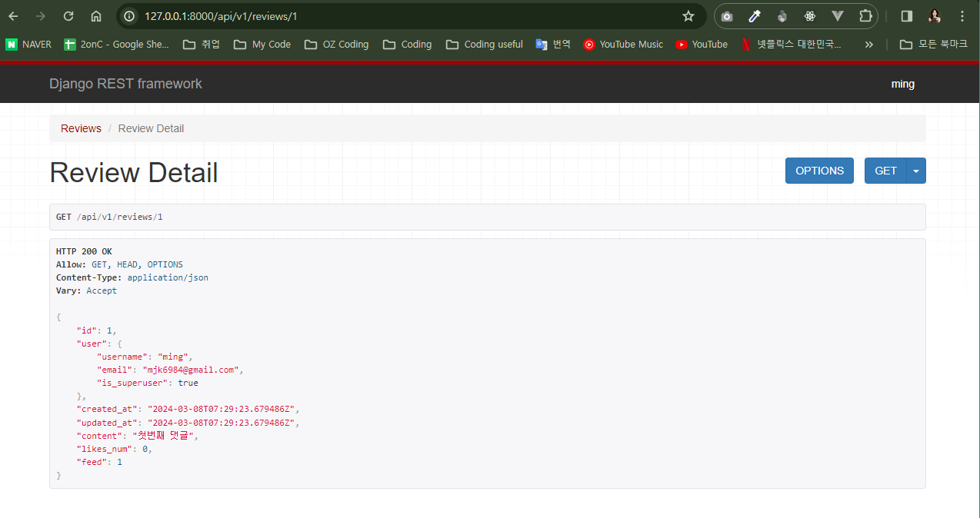
Task: Click the content value 첫번째 댓글
Action: [165, 435]
